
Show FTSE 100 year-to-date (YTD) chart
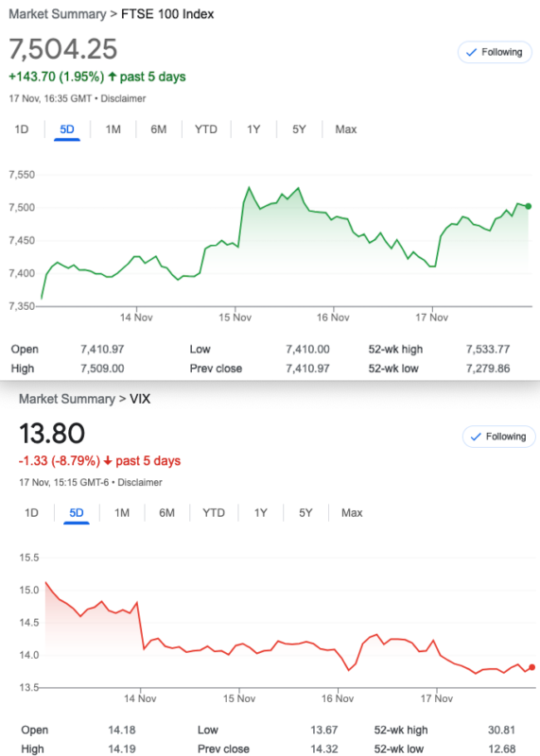(206, 129)
